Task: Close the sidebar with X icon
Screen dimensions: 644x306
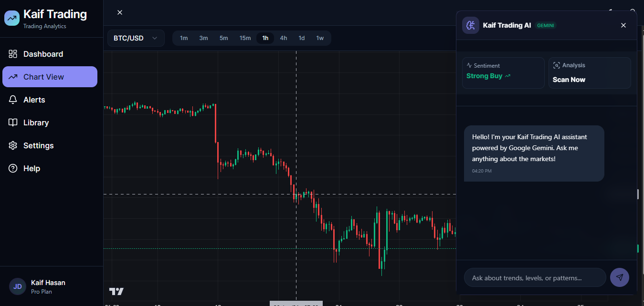Action: [x=120, y=12]
